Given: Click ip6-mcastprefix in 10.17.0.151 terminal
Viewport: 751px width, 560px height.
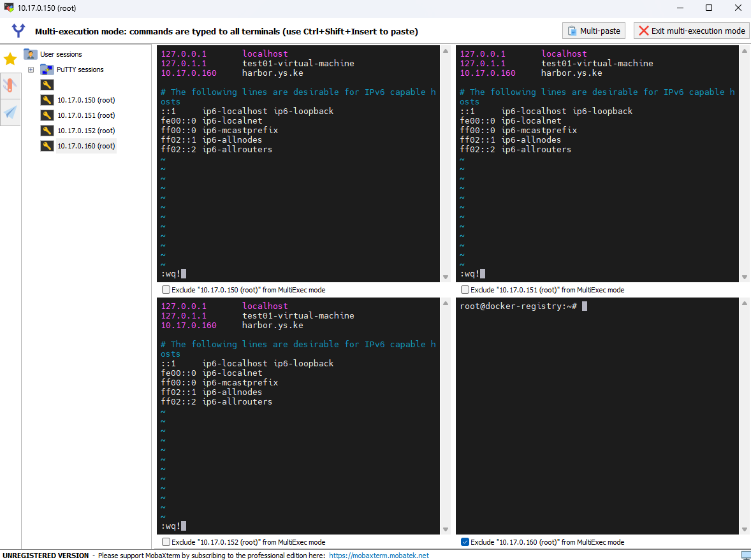Looking at the screenshot, I should 539,130.
